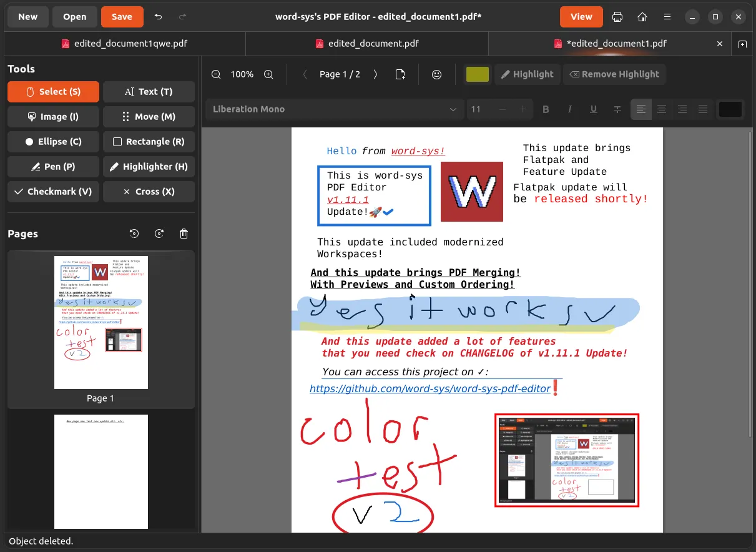756x552 pixels.
Task: Align text left
Action: [x=641, y=109]
